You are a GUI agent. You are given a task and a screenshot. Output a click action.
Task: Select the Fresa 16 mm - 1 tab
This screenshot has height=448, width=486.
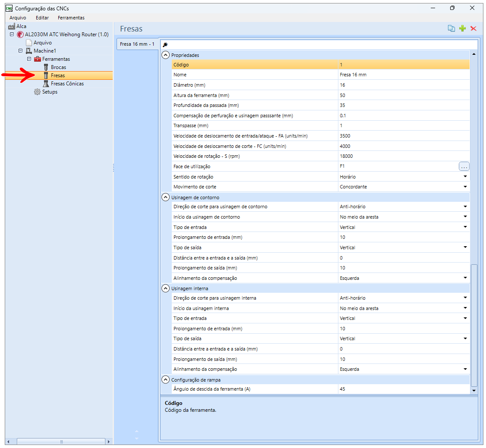point(137,44)
